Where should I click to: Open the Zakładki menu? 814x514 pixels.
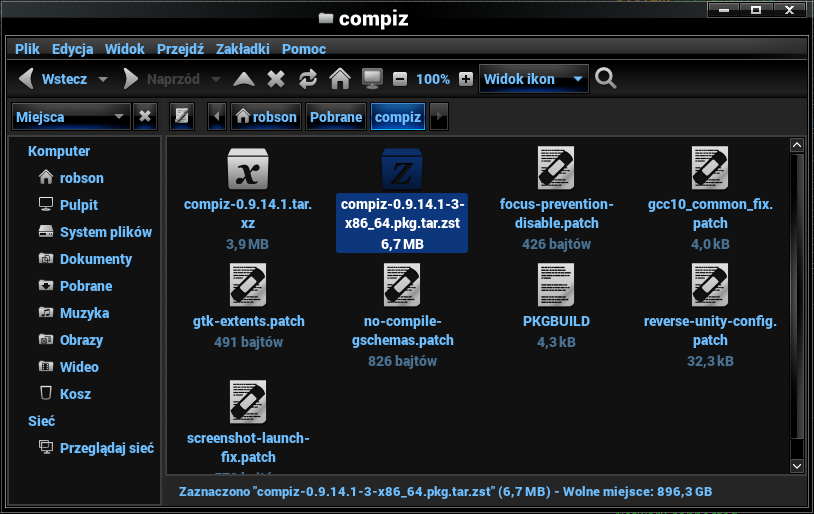pos(242,49)
